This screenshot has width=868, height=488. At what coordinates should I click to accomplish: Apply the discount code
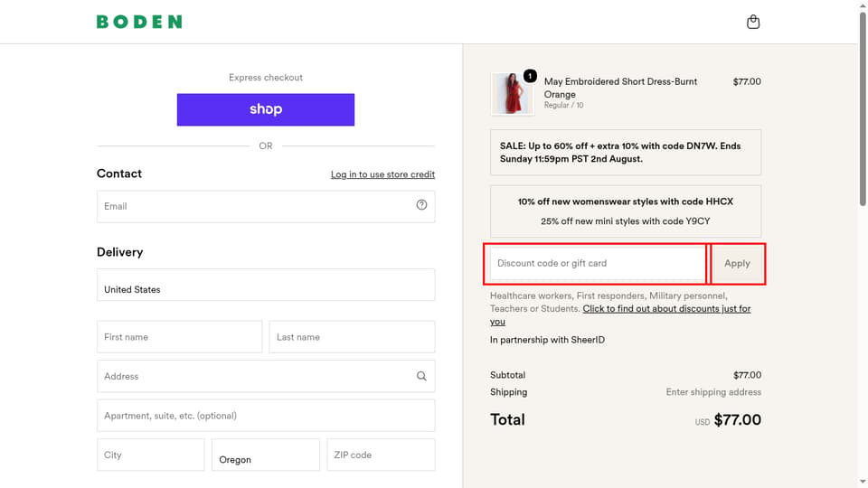click(737, 263)
